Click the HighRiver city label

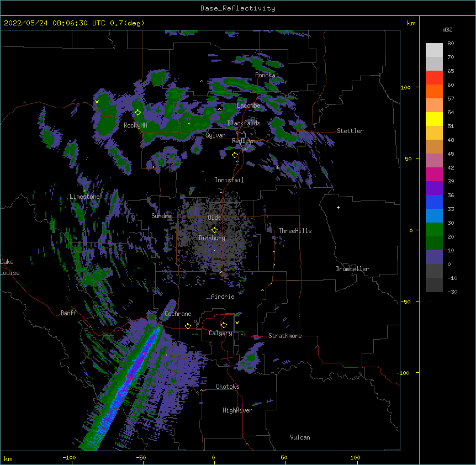237,410
